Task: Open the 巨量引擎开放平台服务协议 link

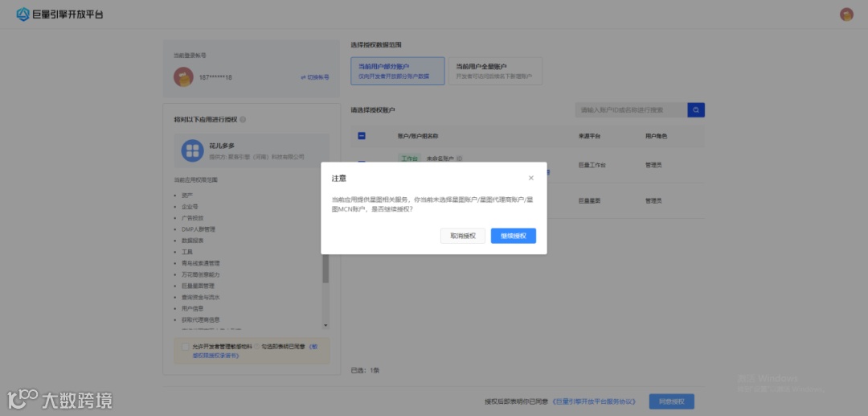Action: 594,401
